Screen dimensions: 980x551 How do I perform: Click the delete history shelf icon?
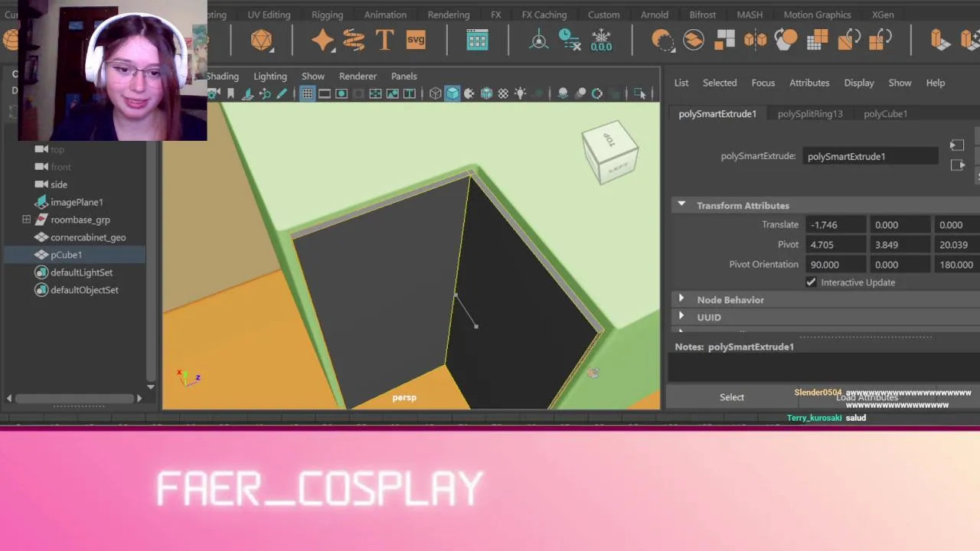(570, 40)
